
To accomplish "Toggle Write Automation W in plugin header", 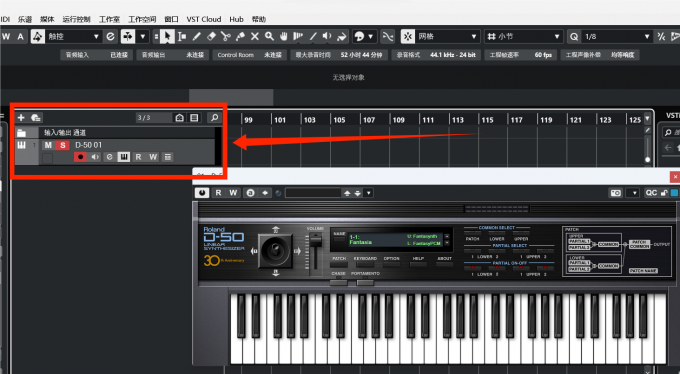I will point(233,193).
